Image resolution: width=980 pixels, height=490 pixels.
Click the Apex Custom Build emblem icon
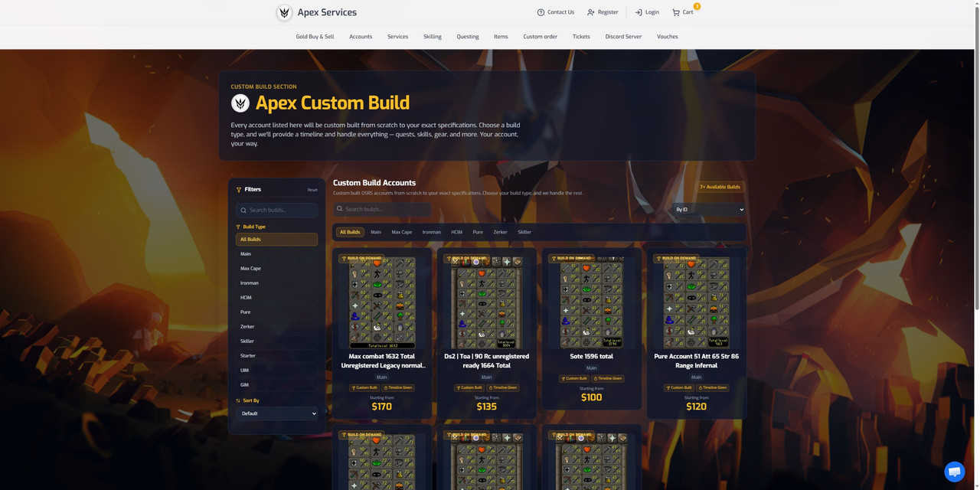240,103
